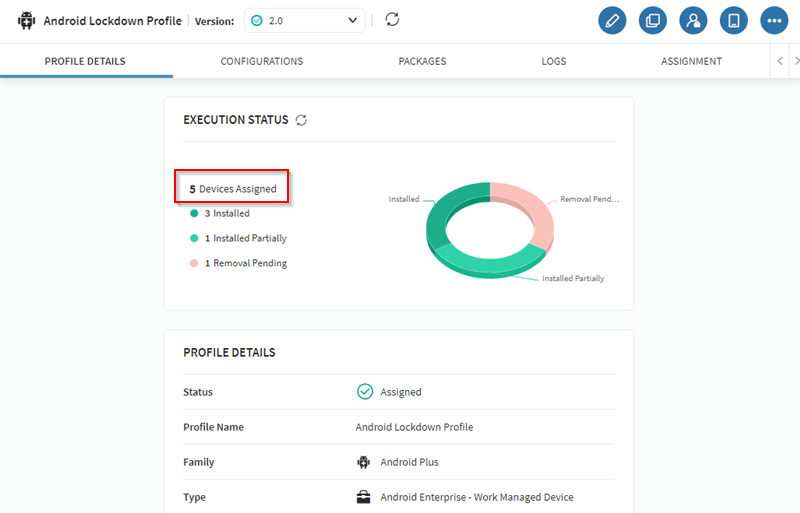Click the 3 Installed legend entry
Screen dimensions: 800x513
click(x=226, y=213)
